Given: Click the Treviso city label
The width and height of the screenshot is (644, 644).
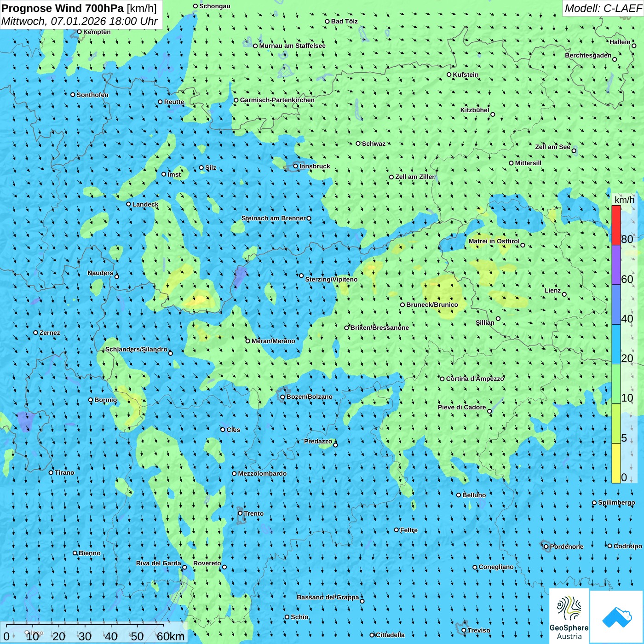Looking at the screenshot, I should [x=479, y=630].
